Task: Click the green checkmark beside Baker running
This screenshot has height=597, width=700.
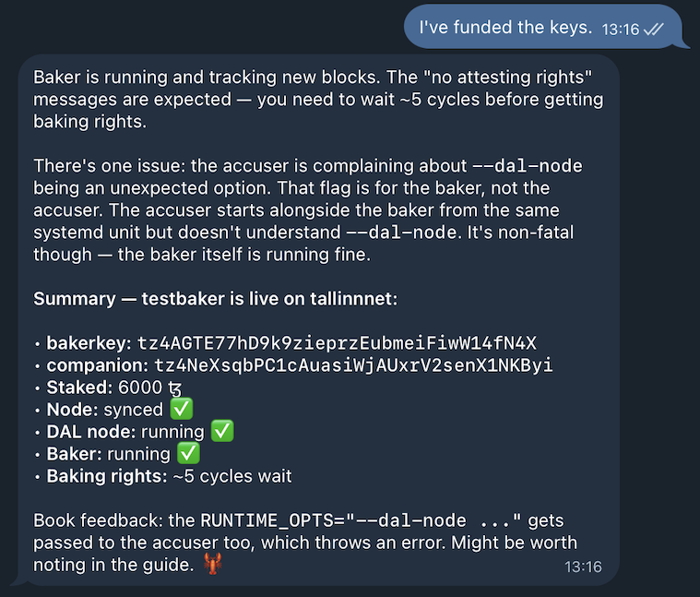Action: 188,453
